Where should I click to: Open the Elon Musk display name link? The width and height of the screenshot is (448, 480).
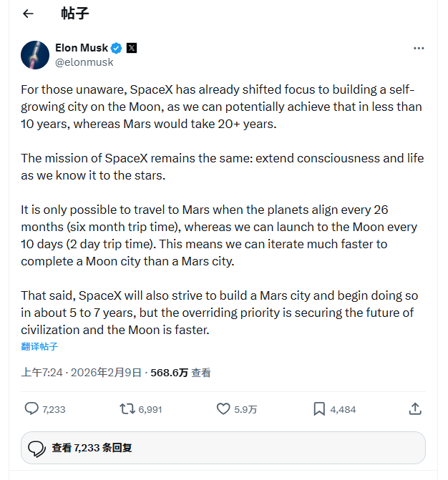(x=82, y=48)
